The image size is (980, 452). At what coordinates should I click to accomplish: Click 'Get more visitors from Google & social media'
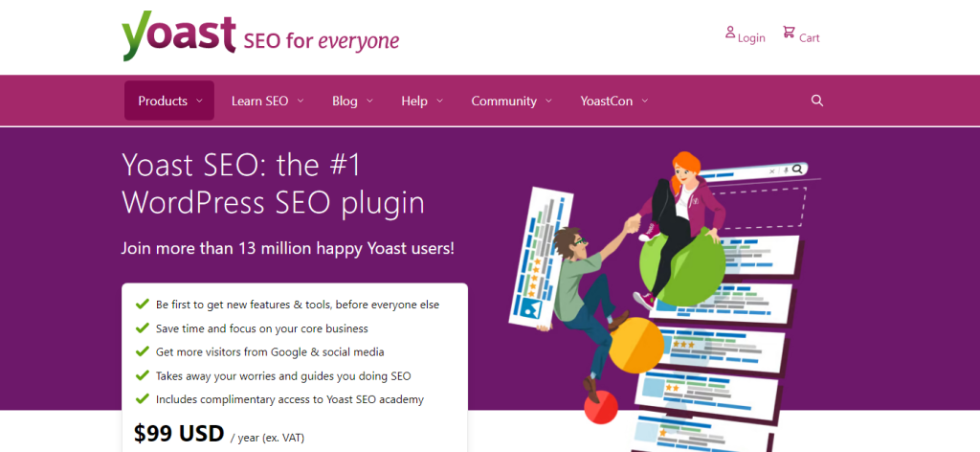(270, 352)
